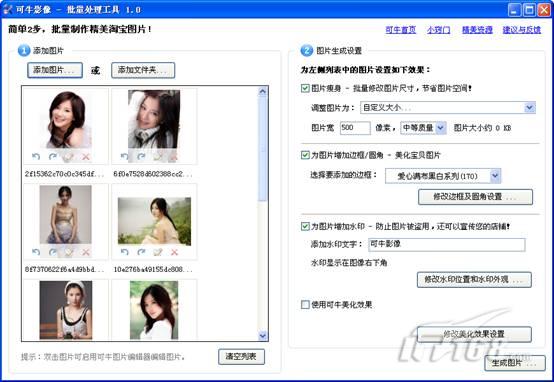
Task: Click the 可牛影像 watermark text field
Action: [x=447, y=244]
